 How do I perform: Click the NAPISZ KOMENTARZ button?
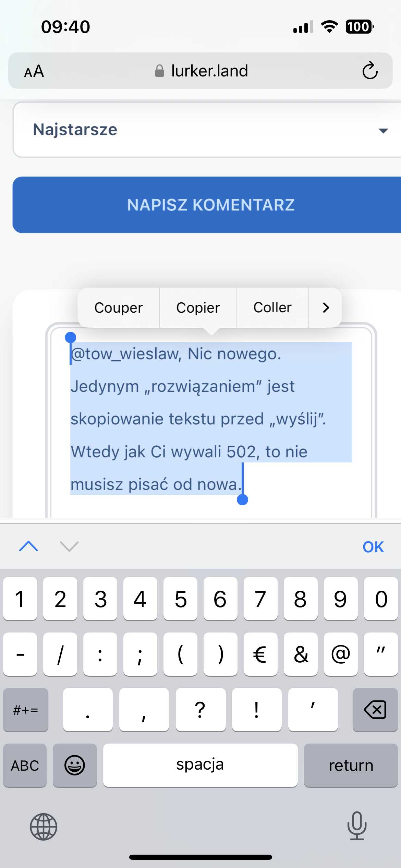click(x=207, y=205)
